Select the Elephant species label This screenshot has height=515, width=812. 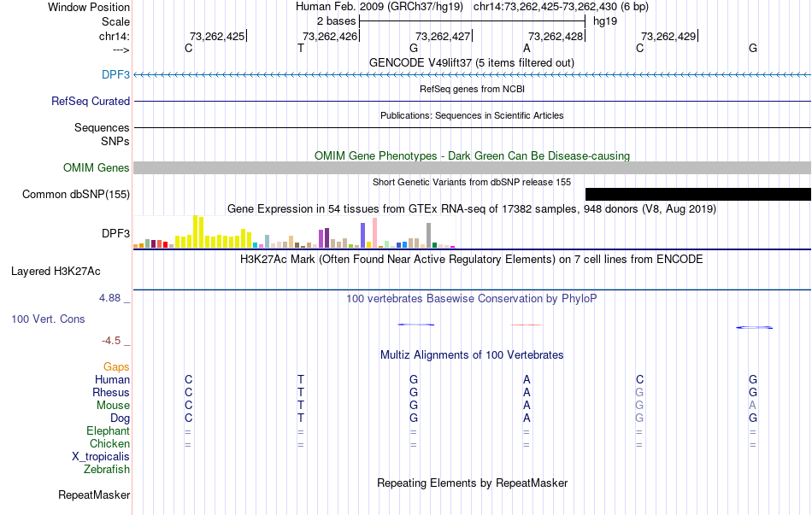click(109, 430)
